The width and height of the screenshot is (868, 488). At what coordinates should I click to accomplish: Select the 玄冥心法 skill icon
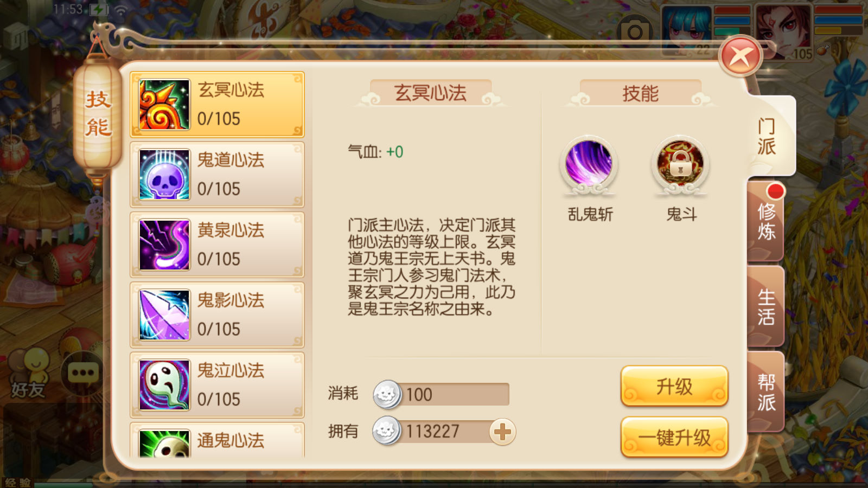[x=164, y=104]
